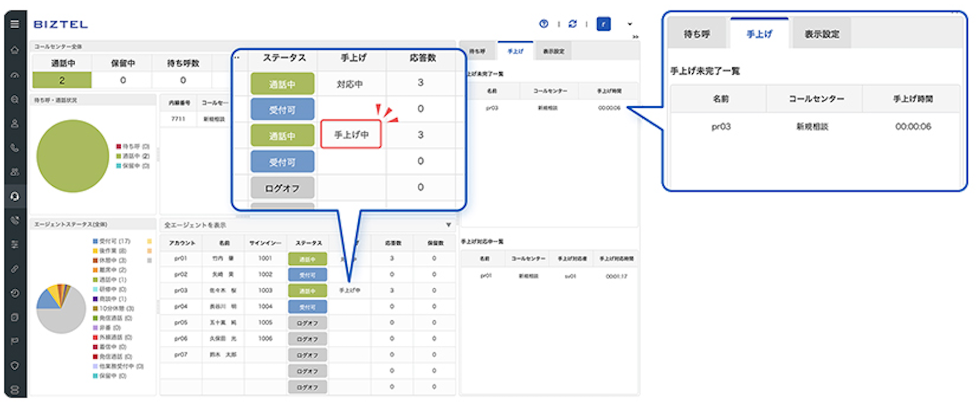Select the pr01 account cell in the agent table

coord(181,259)
